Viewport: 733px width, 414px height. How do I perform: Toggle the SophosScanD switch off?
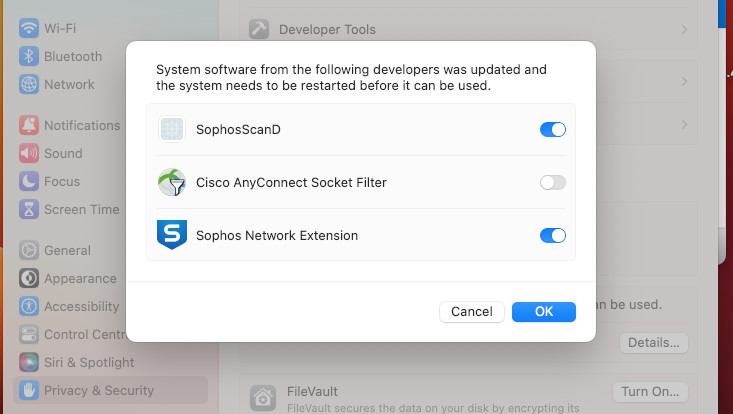[553, 129]
